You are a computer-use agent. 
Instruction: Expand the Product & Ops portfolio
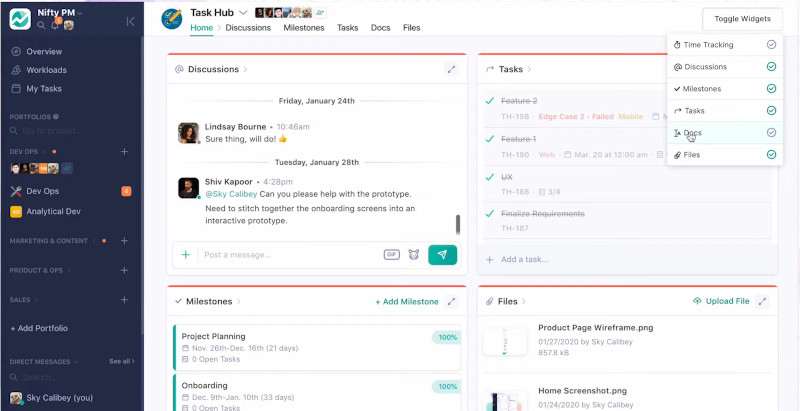[69, 270]
